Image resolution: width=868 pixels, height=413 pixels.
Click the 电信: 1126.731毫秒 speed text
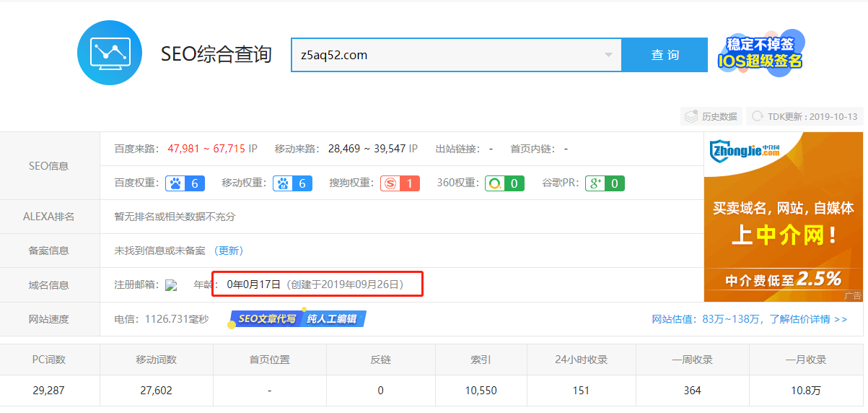[162, 319]
